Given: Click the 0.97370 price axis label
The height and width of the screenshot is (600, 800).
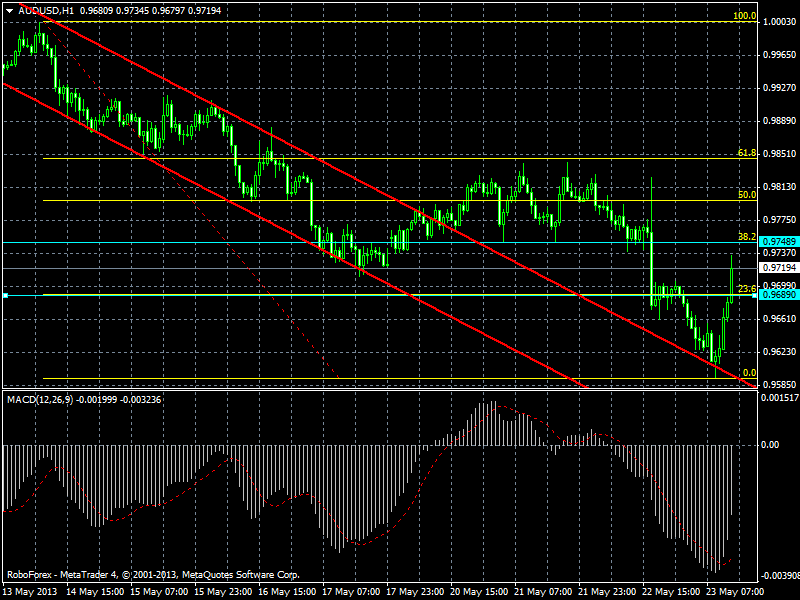Looking at the screenshot, I should [780, 253].
